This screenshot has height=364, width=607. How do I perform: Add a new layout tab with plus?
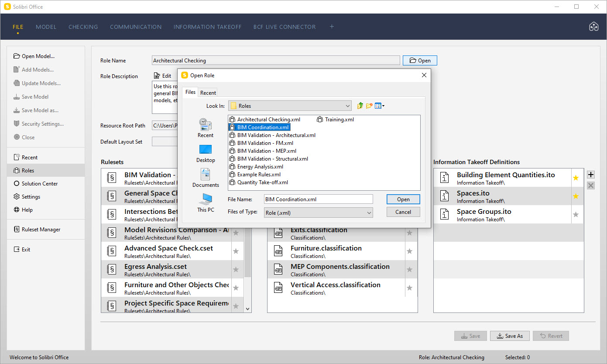tap(332, 27)
